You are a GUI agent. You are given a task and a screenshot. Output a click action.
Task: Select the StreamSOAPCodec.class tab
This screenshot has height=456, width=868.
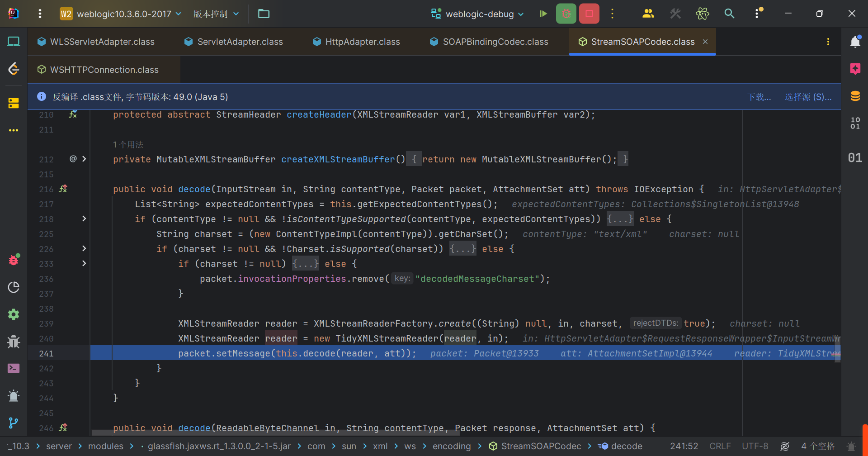[642, 42]
